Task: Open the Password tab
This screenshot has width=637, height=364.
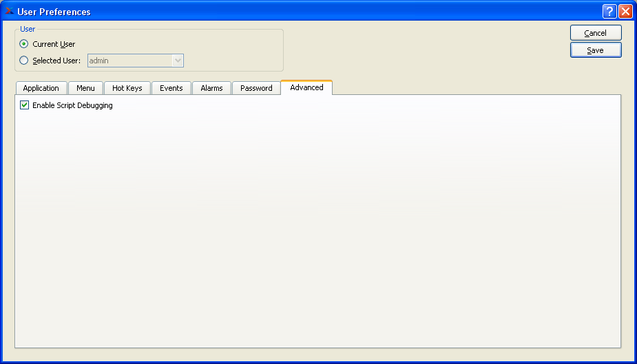Action: pyautogui.click(x=256, y=88)
